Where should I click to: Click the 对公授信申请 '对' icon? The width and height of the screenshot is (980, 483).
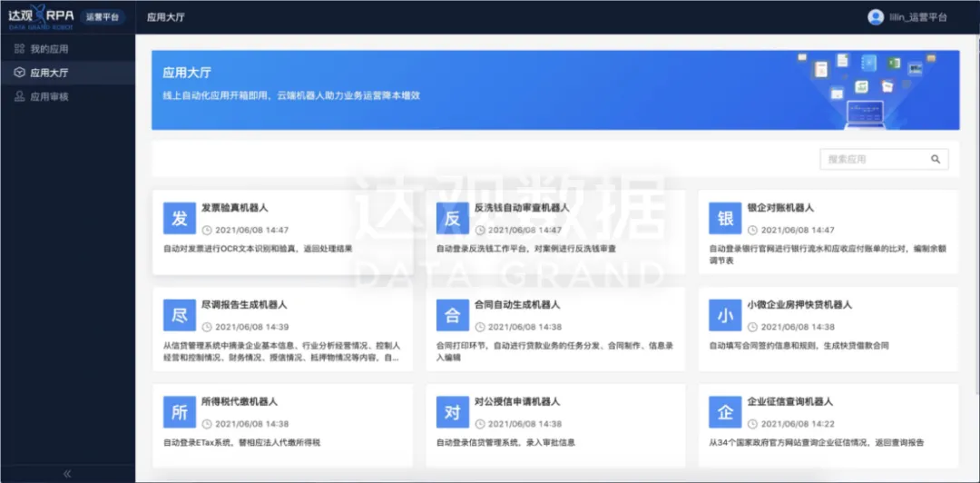pyautogui.click(x=452, y=412)
